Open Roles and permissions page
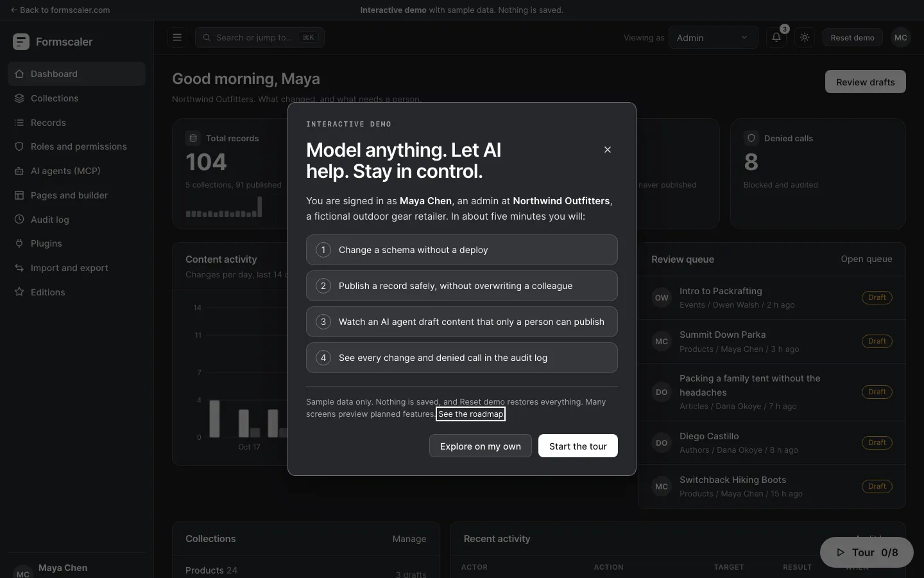 tap(76, 146)
